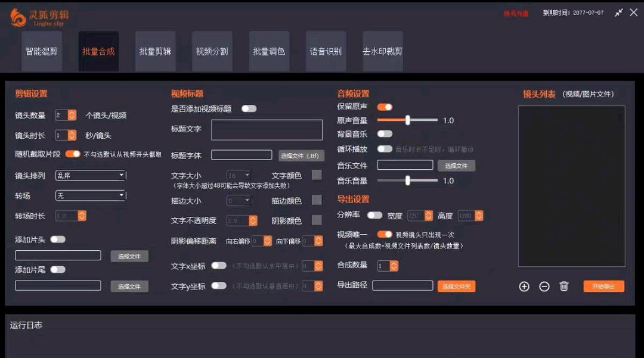Click the 镜头时长 spinner arrows
The image size is (644, 358).
pyautogui.click(x=72, y=135)
